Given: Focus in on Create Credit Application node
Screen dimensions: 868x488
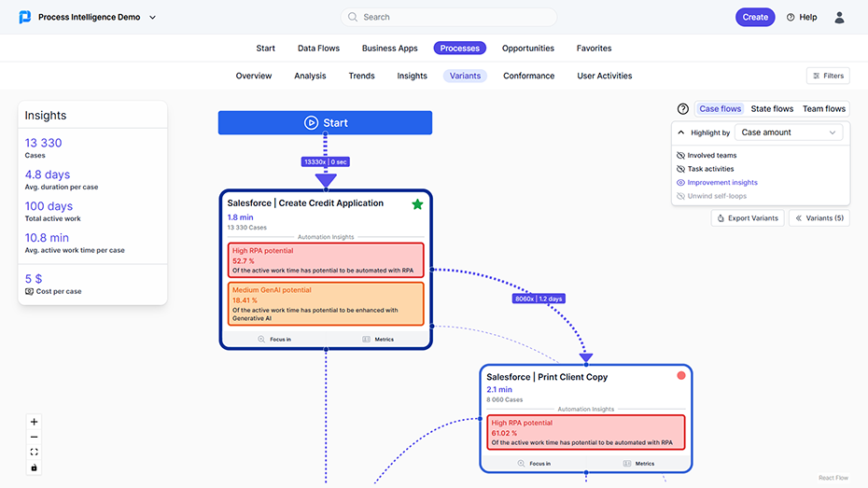Looking at the screenshot, I should [274, 339].
